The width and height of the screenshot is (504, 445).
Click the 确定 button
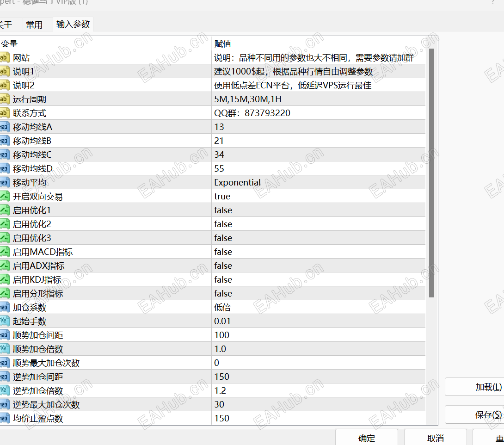tap(366, 438)
